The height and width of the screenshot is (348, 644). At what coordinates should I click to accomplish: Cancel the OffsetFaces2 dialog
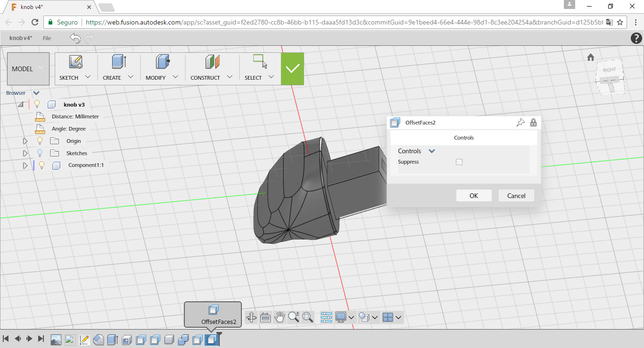click(516, 196)
